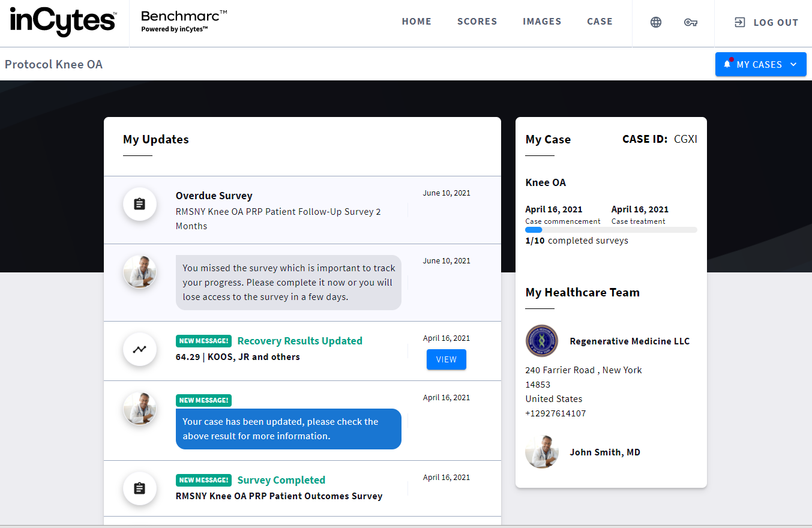
Task: Open the Recovery Results Updated link
Action: point(299,341)
